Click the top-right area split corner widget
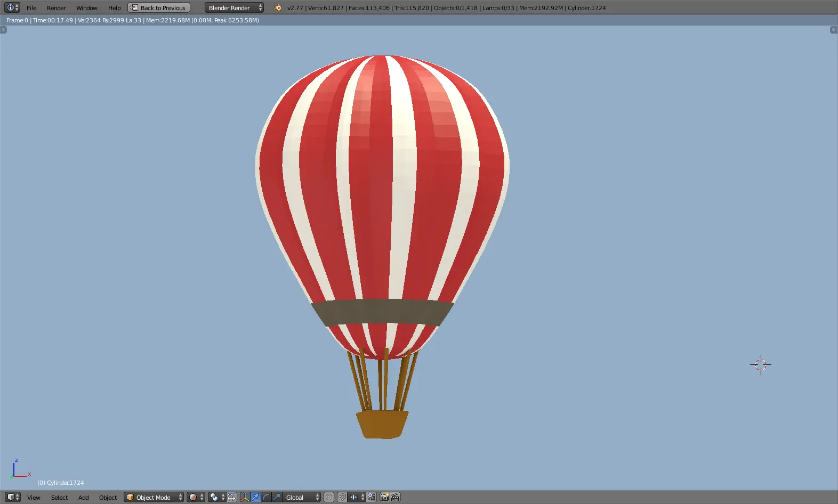This screenshot has height=504, width=838. (834, 30)
